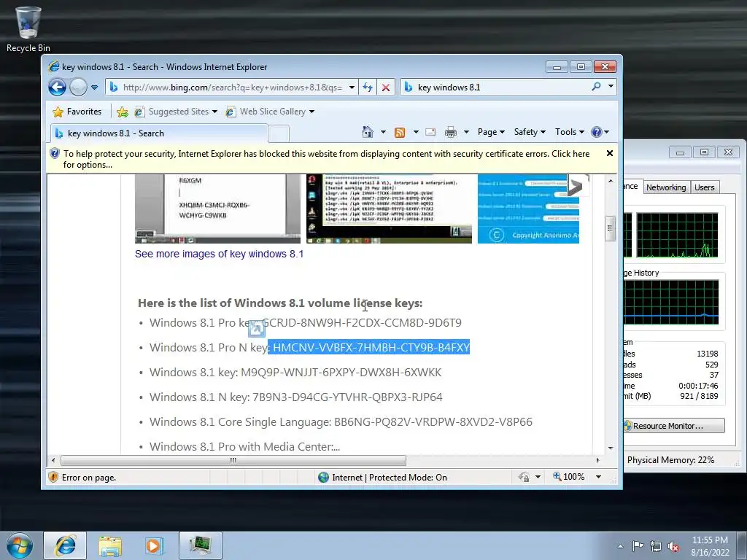747x560 pixels.
Task: Click the horizontal scrollbar thumb
Action: (233, 460)
